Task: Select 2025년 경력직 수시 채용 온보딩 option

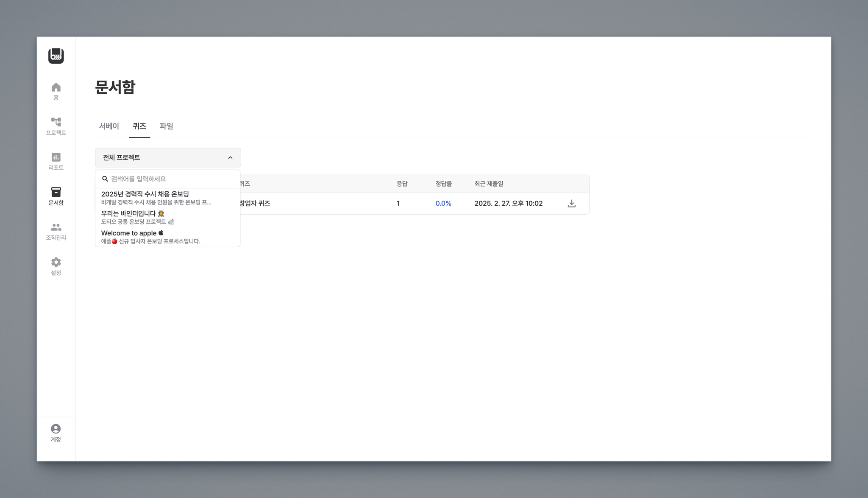Action: 145,194
